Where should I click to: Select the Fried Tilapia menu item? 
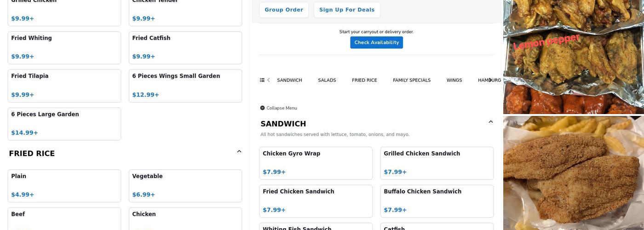pos(64,86)
